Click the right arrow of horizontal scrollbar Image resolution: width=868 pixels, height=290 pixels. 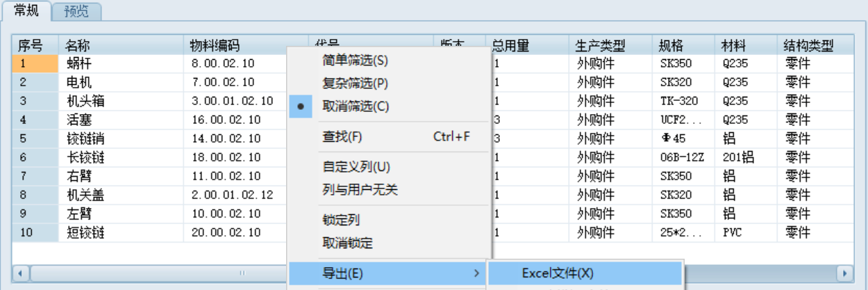point(844,273)
